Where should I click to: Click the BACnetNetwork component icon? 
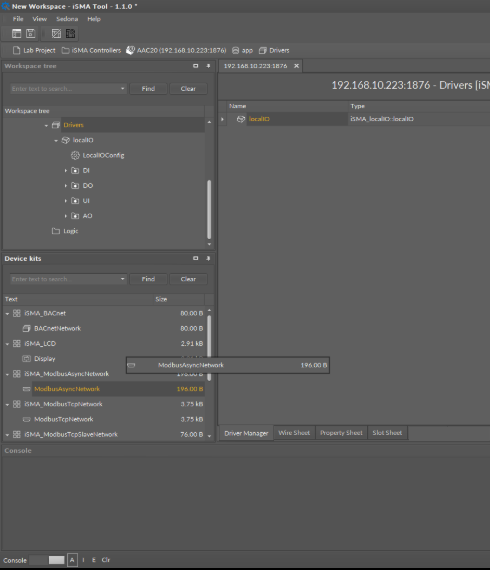pyautogui.click(x=27, y=329)
